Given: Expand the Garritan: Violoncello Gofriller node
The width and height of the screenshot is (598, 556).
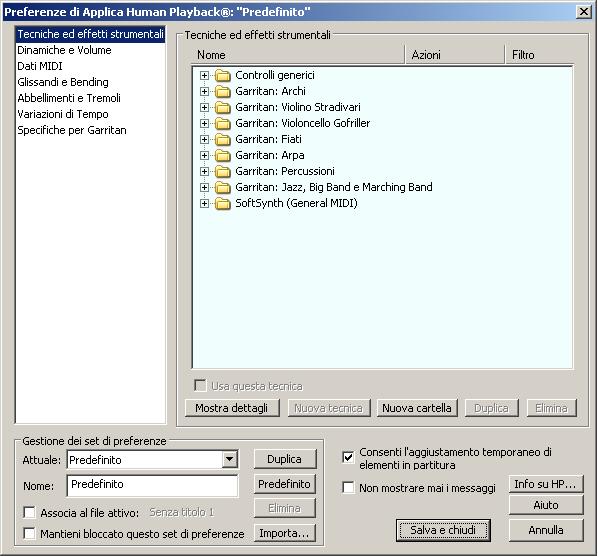Looking at the screenshot, I should tap(204, 124).
